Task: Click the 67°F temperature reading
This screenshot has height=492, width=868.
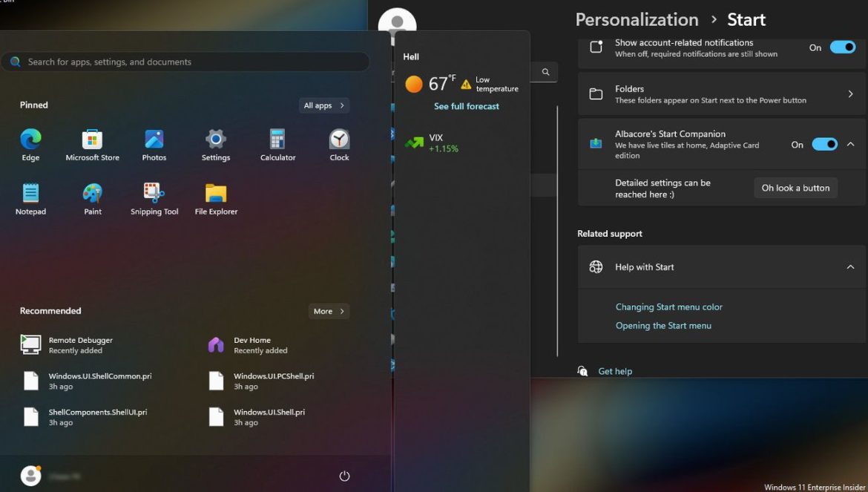Action: [x=441, y=84]
